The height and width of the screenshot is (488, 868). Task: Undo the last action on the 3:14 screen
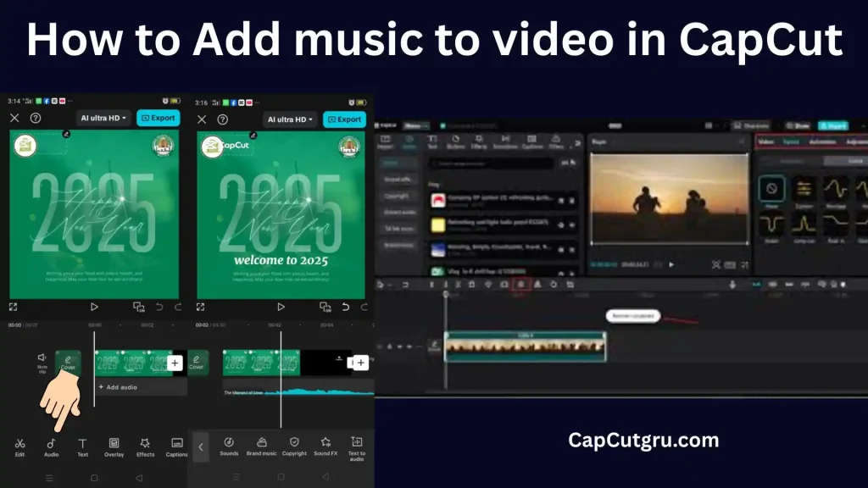(159, 307)
